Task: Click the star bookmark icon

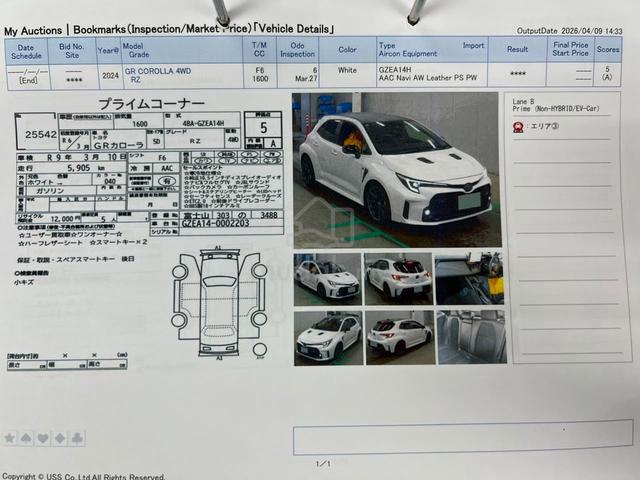Action: [x=9, y=438]
